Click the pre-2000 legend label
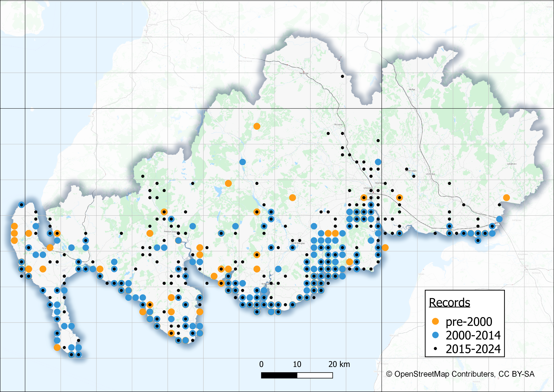 click(x=469, y=322)
